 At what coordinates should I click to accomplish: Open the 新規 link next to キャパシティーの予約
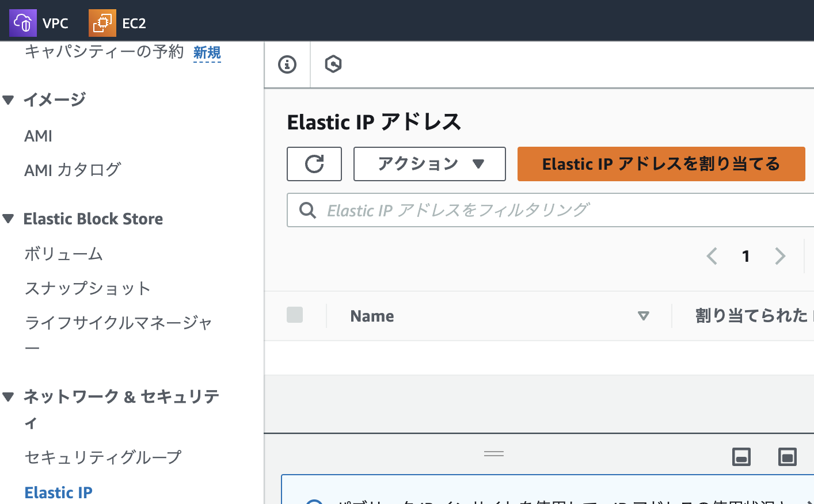(x=207, y=52)
